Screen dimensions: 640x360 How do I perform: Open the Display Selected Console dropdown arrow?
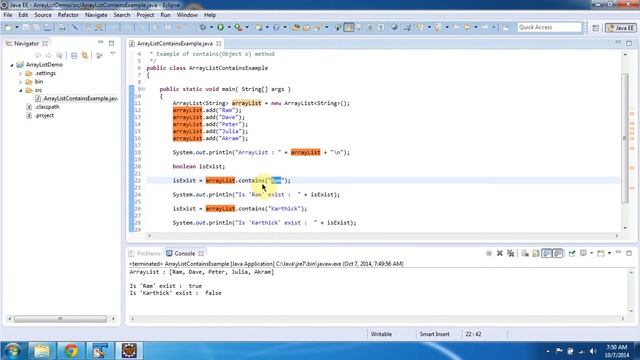[x=591, y=253]
